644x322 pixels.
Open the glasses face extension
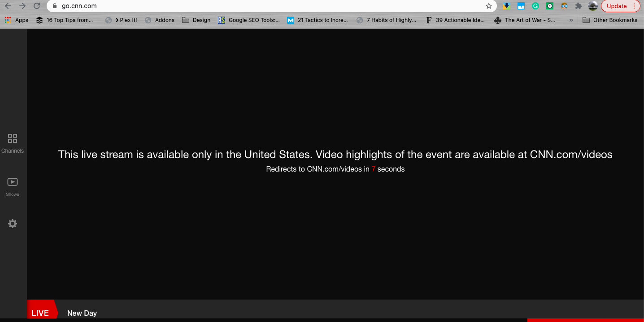tap(564, 6)
